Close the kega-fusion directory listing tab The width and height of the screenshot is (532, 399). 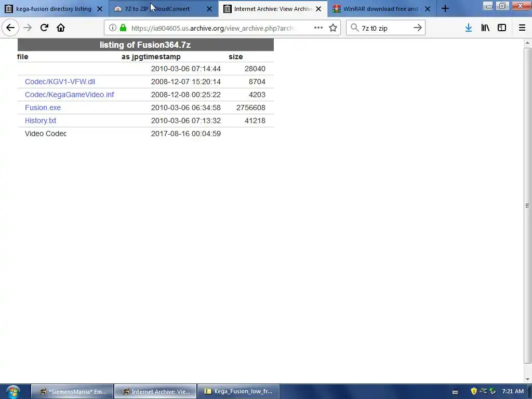100,9
